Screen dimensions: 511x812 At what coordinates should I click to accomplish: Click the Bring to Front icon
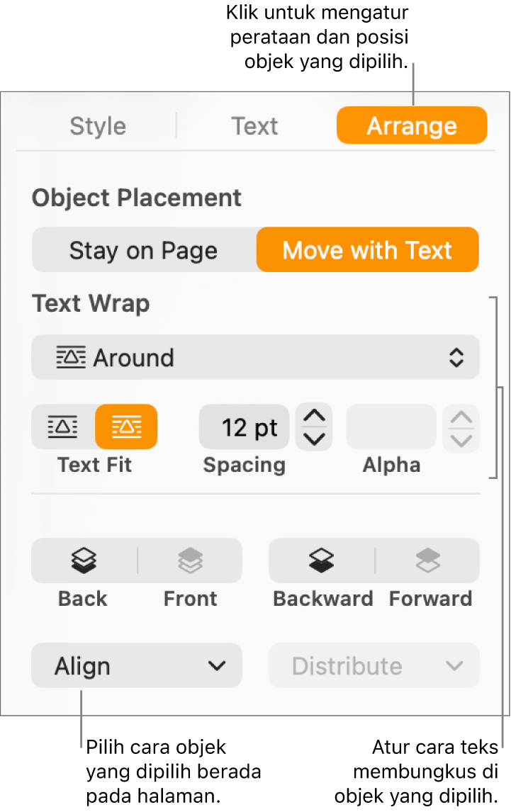(190, 560)
